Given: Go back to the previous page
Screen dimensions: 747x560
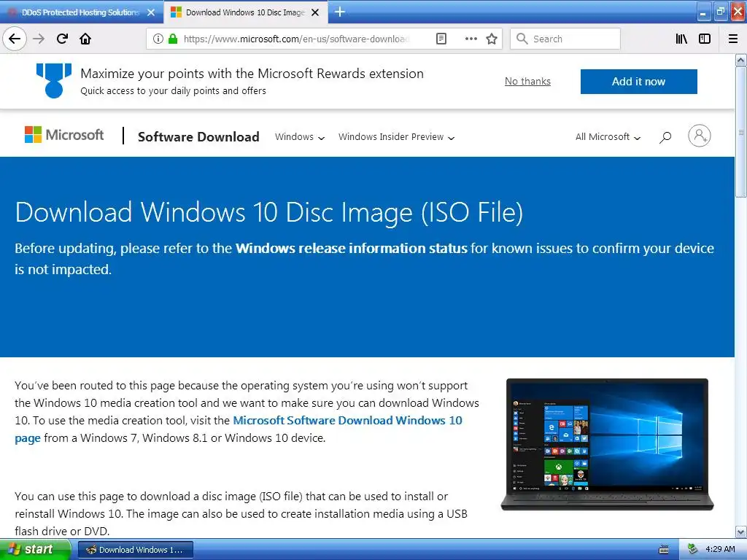Looking at the screenshot, I should [15, 39].
